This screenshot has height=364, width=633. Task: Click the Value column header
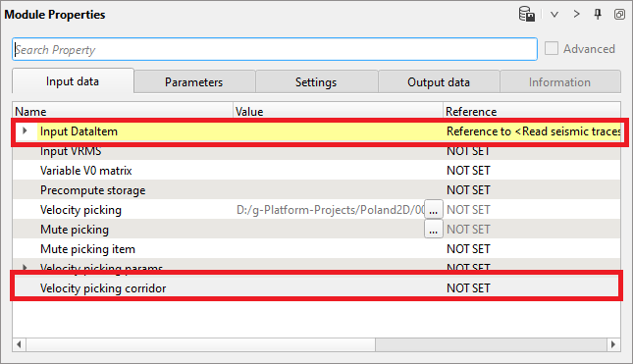(x=338, y=111)
